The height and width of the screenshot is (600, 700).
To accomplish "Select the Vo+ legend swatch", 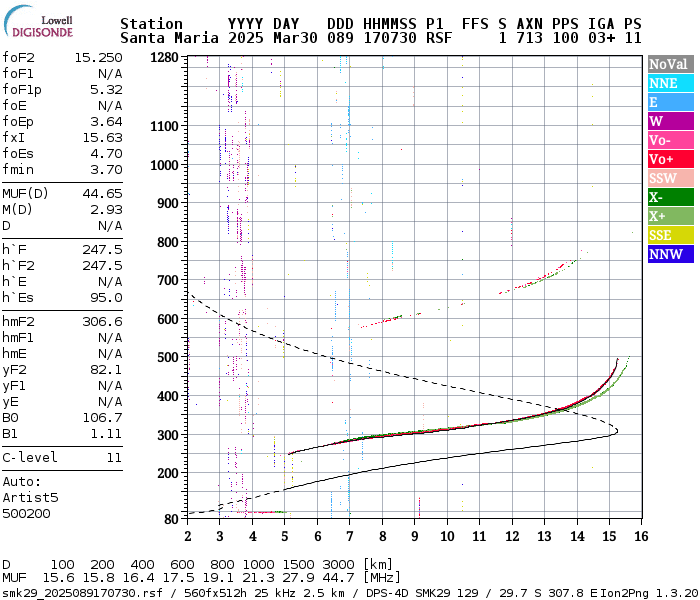I will [671, 159].
